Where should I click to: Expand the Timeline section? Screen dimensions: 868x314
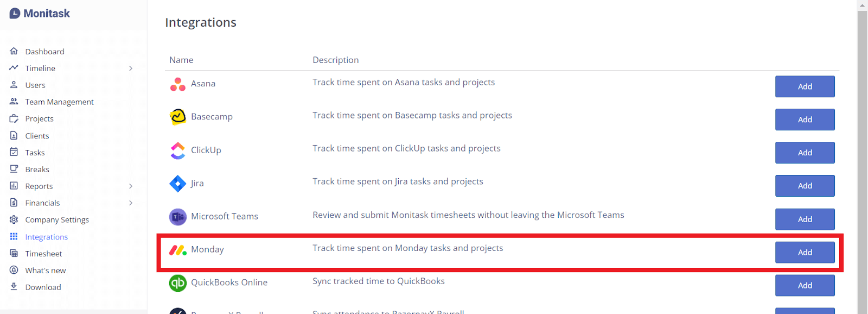pos(130,68)
